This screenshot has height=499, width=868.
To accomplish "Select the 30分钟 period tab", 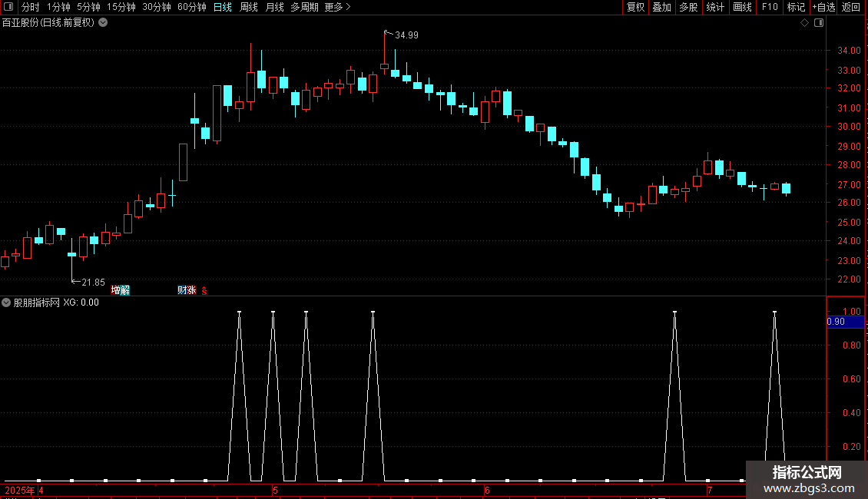I will point(157,7).
